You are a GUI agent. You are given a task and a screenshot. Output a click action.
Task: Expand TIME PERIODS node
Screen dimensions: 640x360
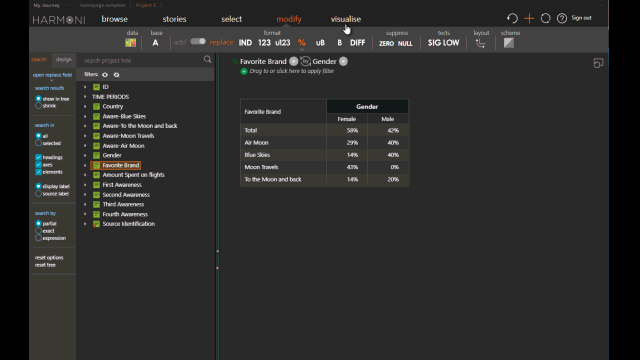coord(85,97)
